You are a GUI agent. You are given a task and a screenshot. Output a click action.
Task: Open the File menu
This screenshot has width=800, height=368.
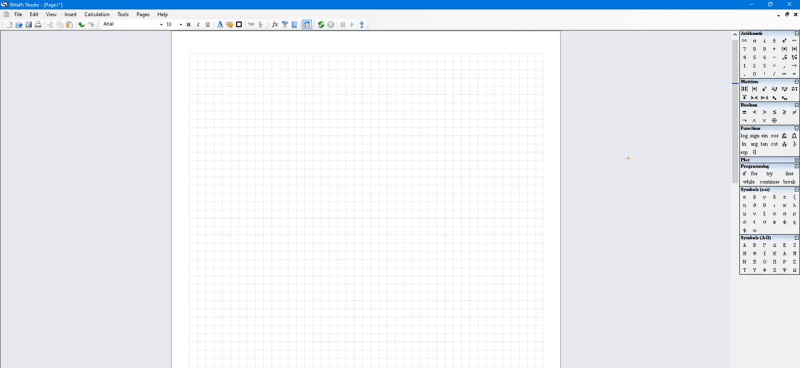18,14
